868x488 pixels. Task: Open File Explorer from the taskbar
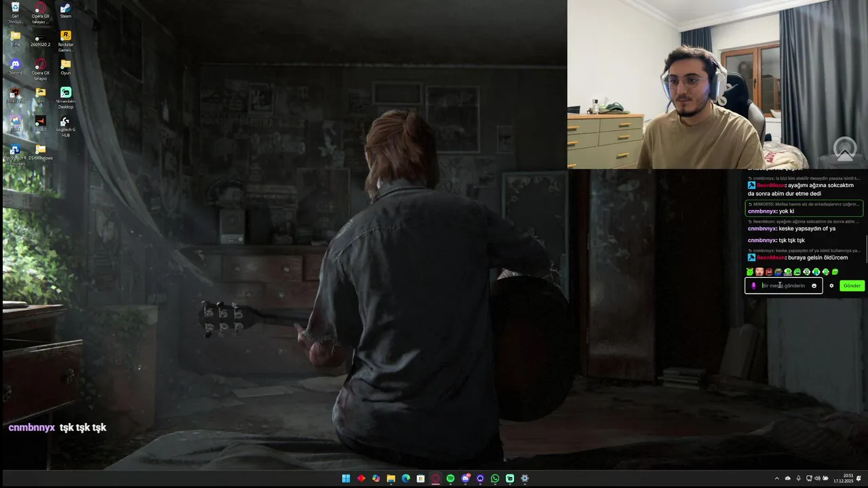click(x=391, y=479)
